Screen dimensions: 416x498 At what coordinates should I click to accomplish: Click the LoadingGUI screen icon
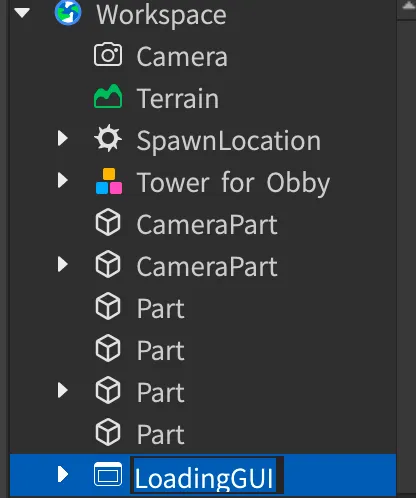(x=108, y=474)
